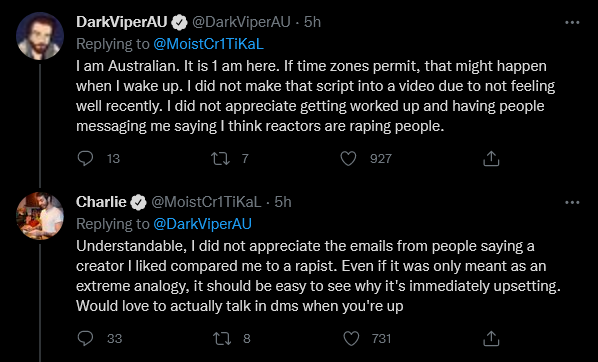Share DarkViperAU's tweet via share icon
Viewport: 598px width, 362px height.
coord(491,158)
